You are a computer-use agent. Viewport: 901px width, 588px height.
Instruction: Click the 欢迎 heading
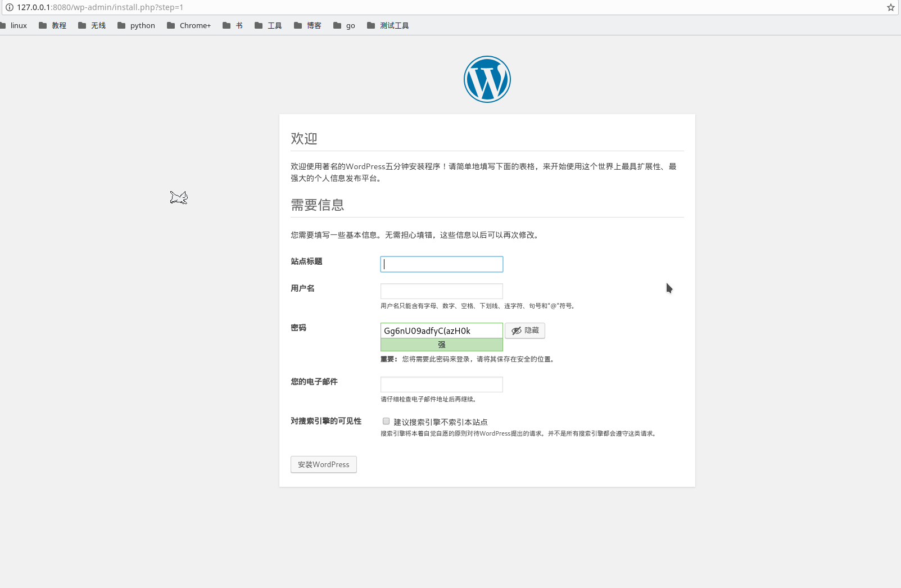[304, 138]
